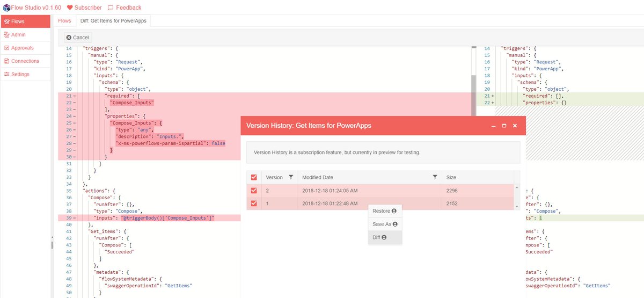The width and height of the screenshot is (644, 298).
Task: Choose Restore from the context menu
Action: (385, 211)
